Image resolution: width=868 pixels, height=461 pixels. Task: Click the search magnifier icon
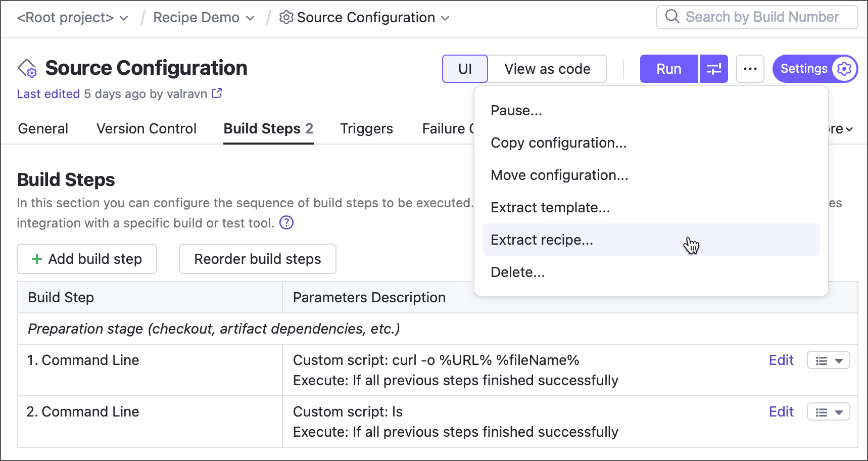pos(672,17)
